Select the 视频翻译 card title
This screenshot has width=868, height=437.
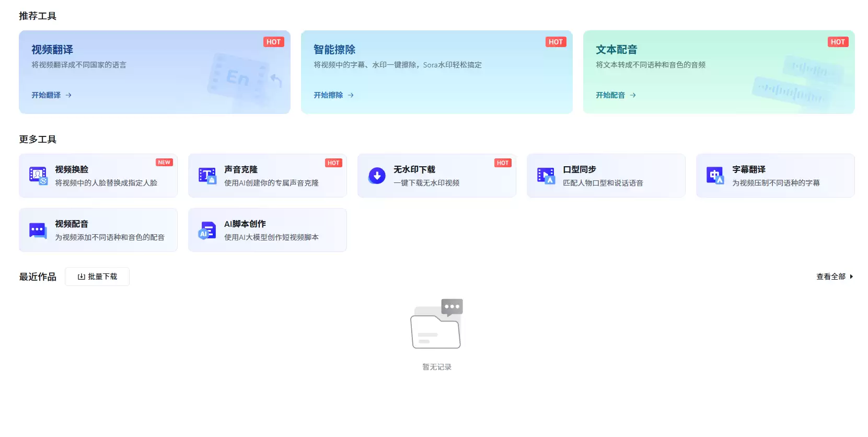(x=52, y=50)
